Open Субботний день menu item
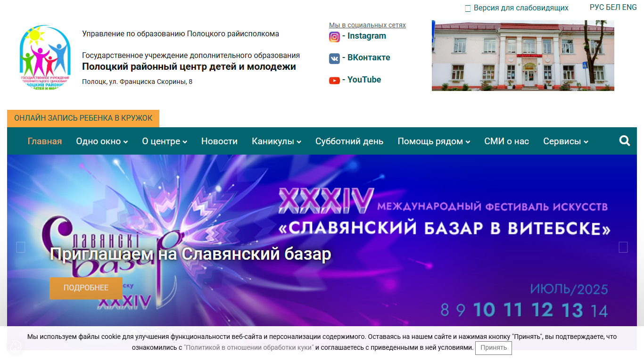 pyautogui.click(x=349, y=141)
